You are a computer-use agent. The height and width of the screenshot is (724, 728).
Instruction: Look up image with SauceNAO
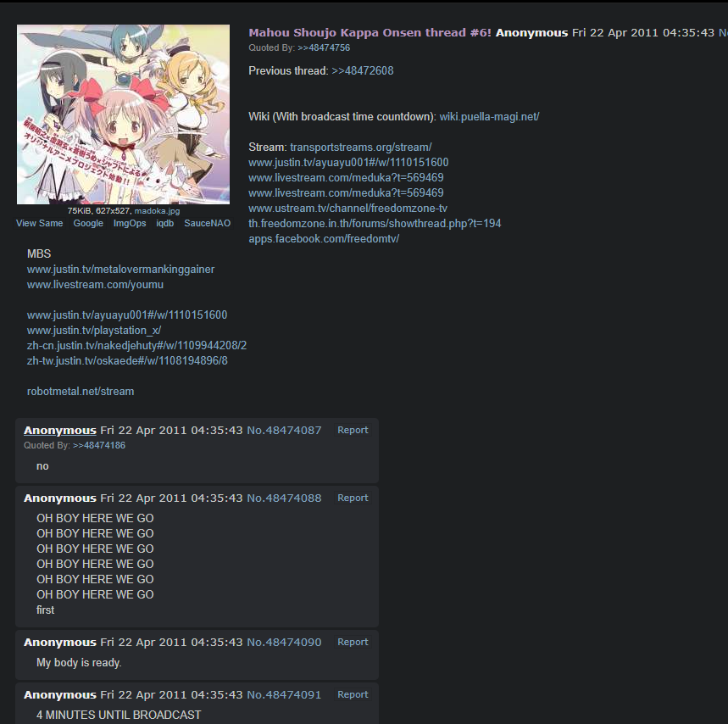207,223
